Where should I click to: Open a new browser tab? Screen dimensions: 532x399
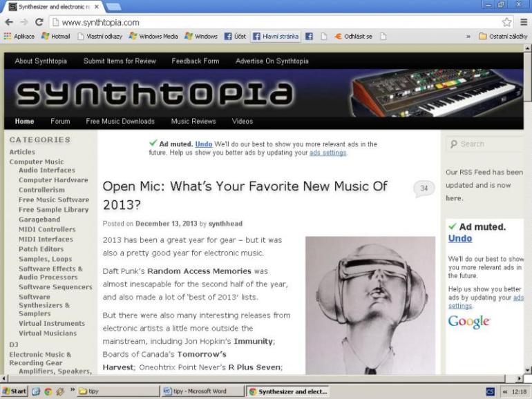pyautogui.click(x=113, y=7)
